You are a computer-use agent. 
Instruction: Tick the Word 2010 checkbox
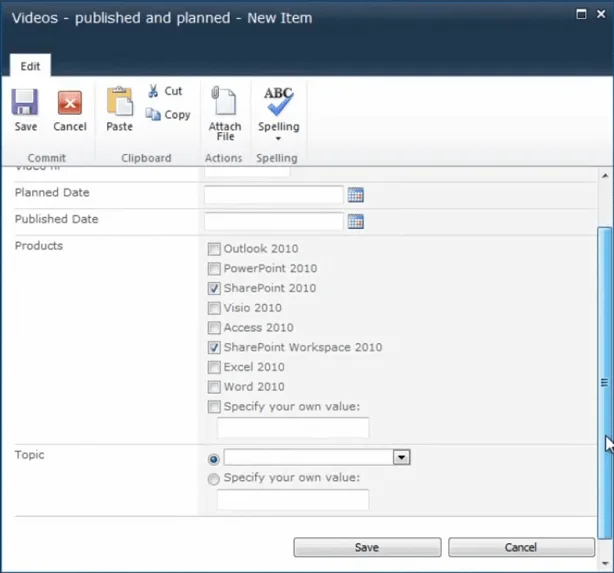214,387
